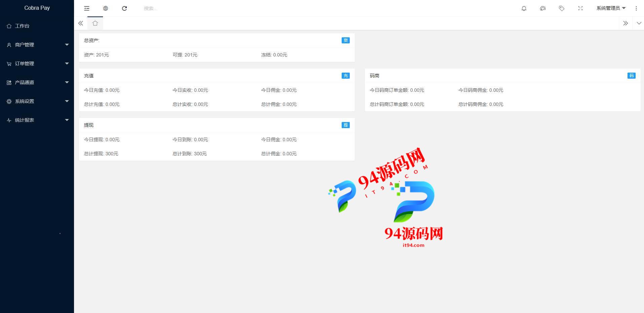
Task: Click the tag icon in header
Action: point(562,8)
